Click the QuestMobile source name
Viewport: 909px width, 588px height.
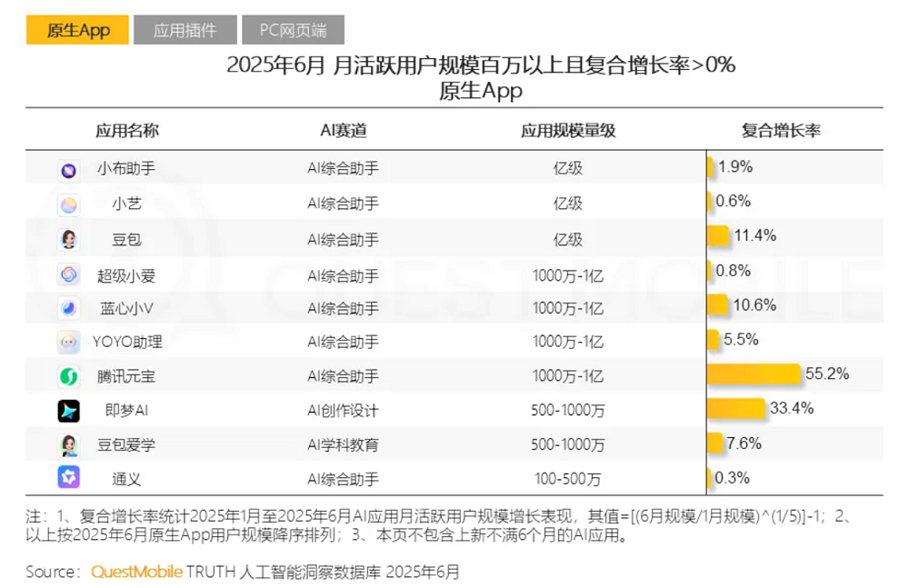pyautogui.click(x=137, y=572)
